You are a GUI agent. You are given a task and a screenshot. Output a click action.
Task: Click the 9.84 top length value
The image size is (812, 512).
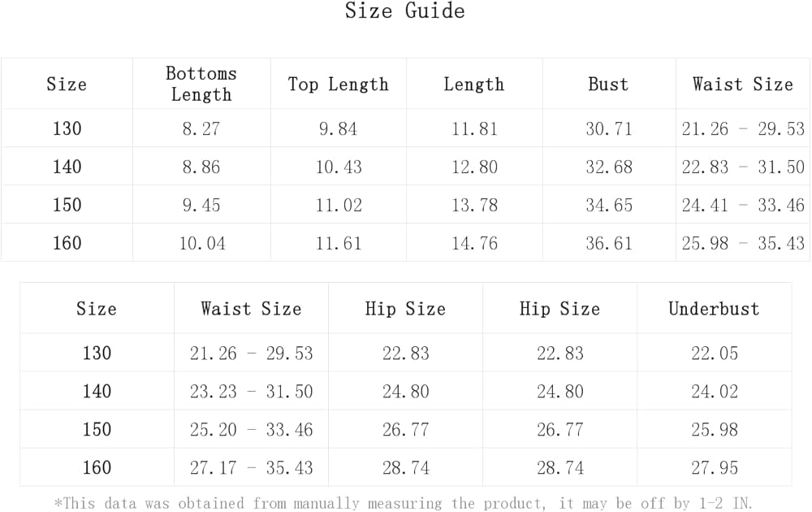338,128
